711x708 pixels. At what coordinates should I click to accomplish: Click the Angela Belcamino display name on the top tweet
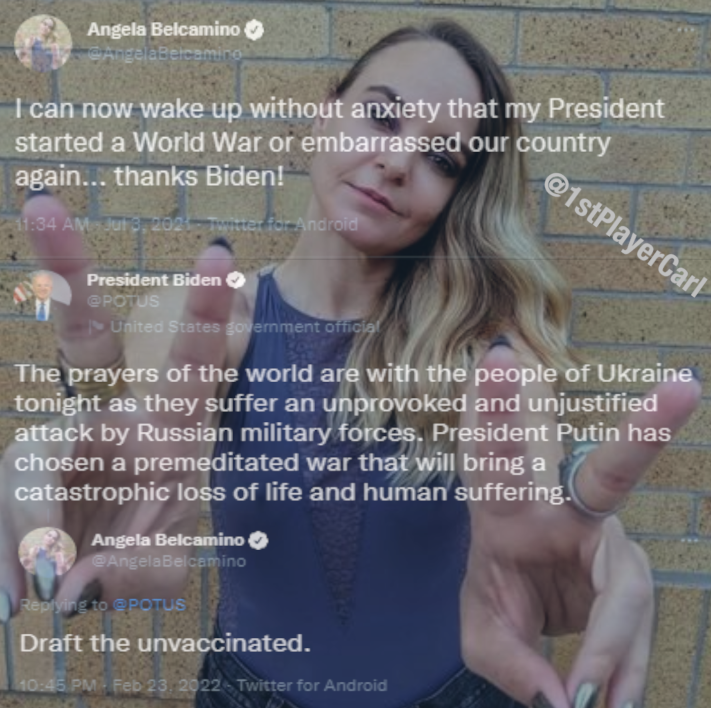(164, 29)
